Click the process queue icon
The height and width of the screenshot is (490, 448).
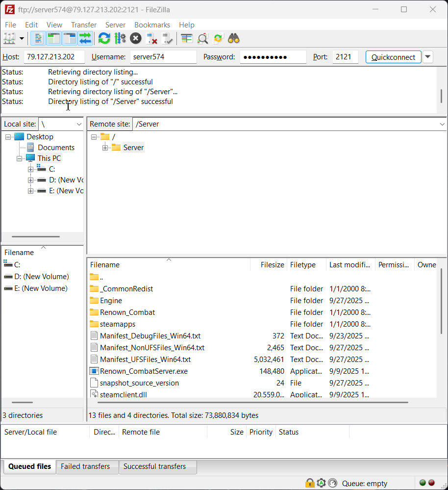[120, 38]
